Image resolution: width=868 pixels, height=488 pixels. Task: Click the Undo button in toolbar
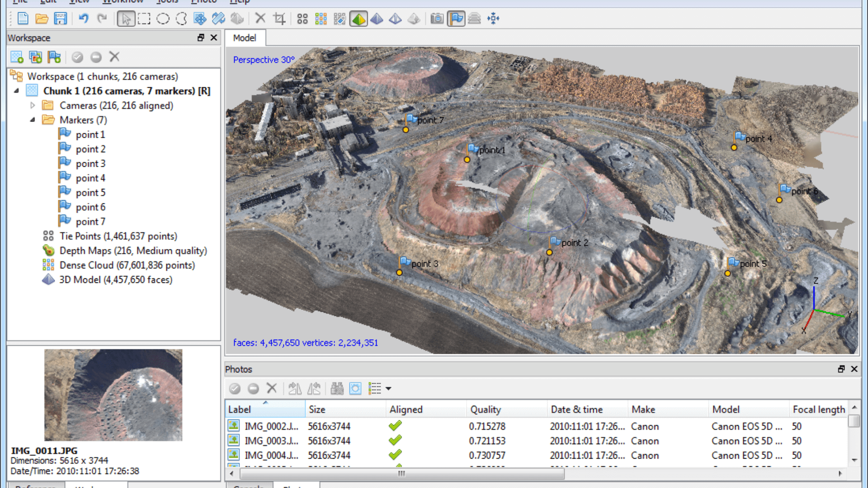pyautogui.click(x=84, y=19)
